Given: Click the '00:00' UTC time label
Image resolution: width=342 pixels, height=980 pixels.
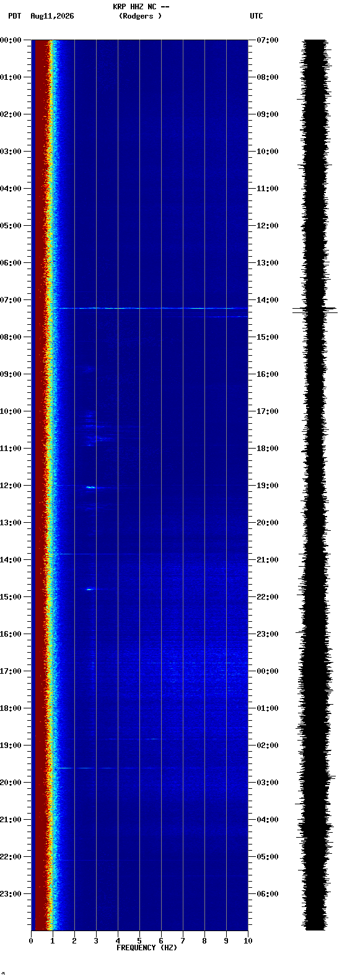Looking at the screenshot, I should click(268, 671).
